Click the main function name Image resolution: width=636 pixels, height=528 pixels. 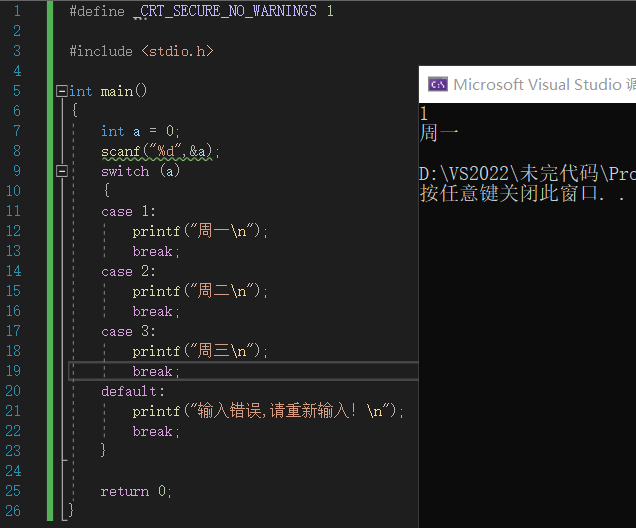point(117,91)
